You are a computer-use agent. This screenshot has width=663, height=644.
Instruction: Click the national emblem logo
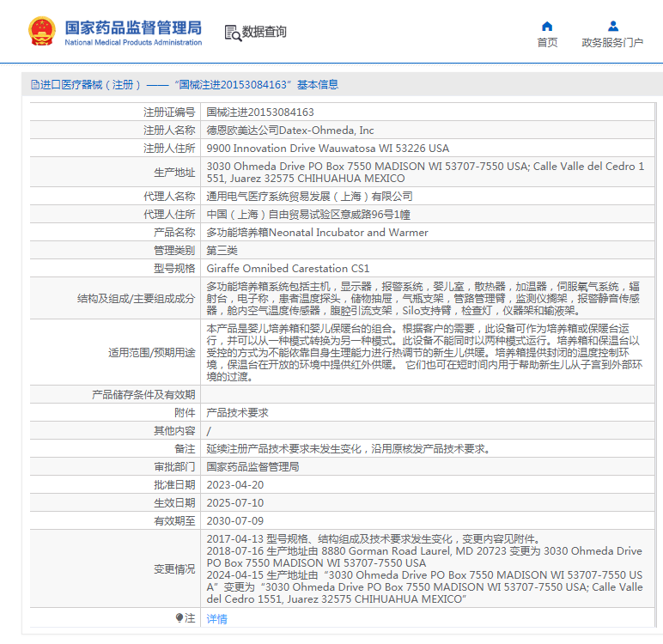(41, 31)
